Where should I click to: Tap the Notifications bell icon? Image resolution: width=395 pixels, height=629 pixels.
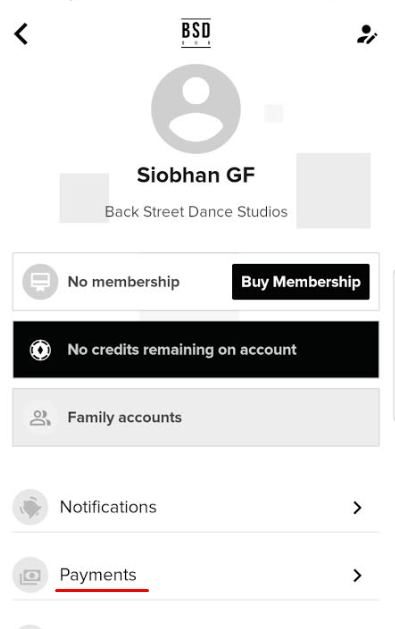pos(30,507)
